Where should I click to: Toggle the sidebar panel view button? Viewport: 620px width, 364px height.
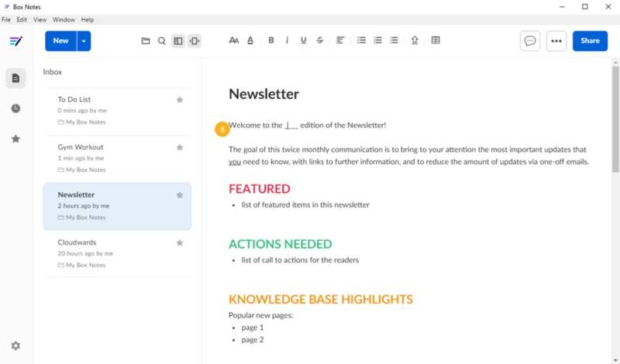178,41
